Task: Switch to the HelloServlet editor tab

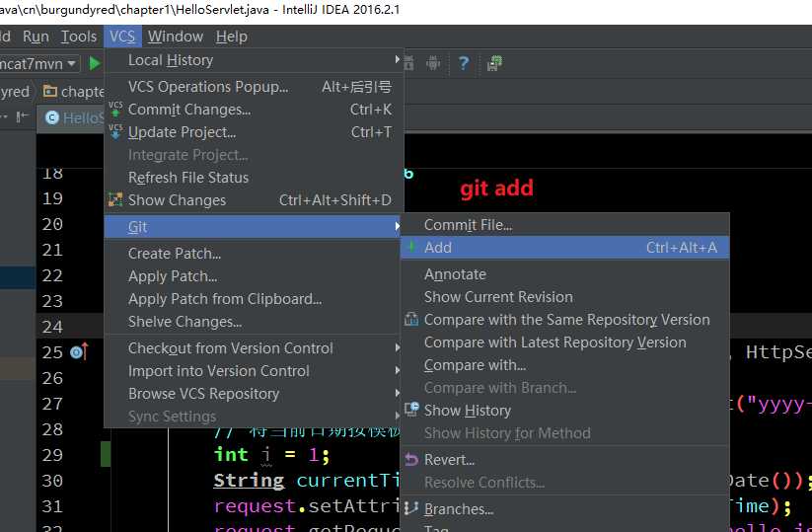Action: click(71, 118)
